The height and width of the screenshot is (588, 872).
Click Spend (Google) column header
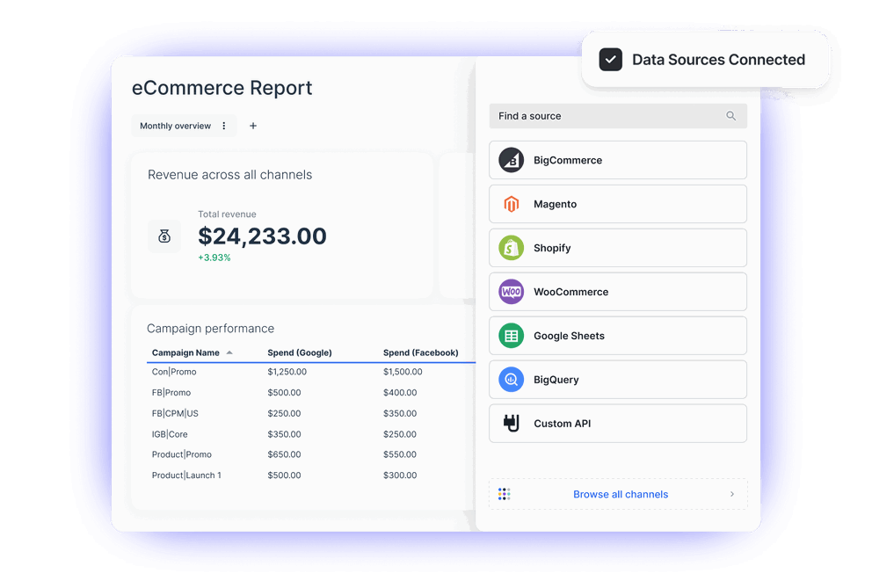point(299,352)
